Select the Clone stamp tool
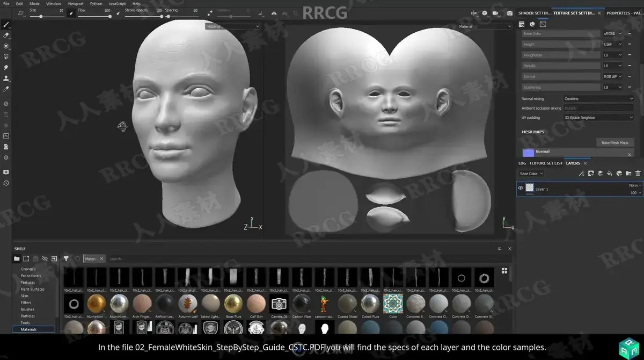 (6, 78)
